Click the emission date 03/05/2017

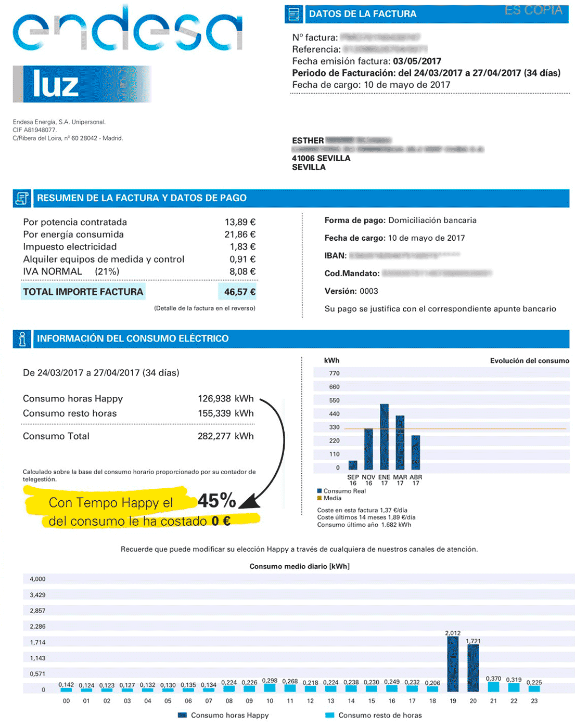click(x=417, y=61)
